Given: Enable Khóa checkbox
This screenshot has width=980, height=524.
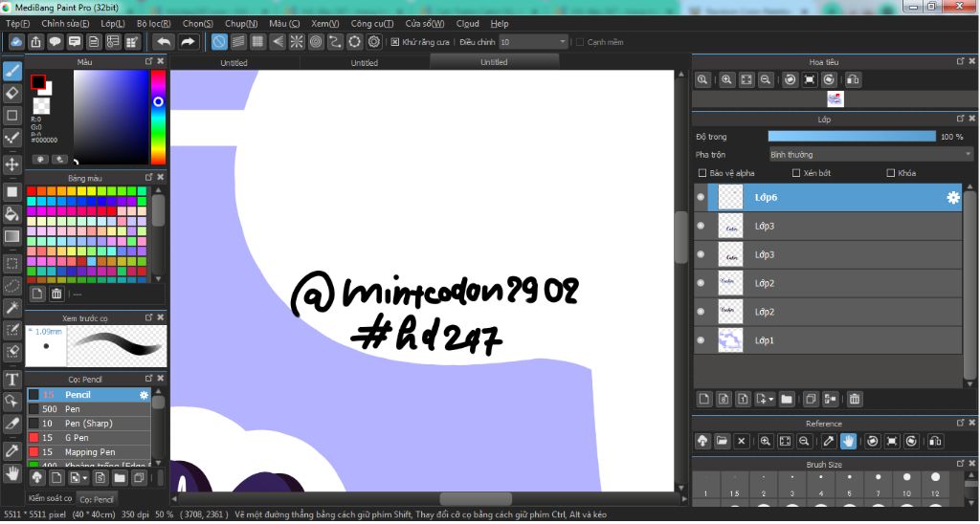Looking at the screenshot, I should coord(891,173).
